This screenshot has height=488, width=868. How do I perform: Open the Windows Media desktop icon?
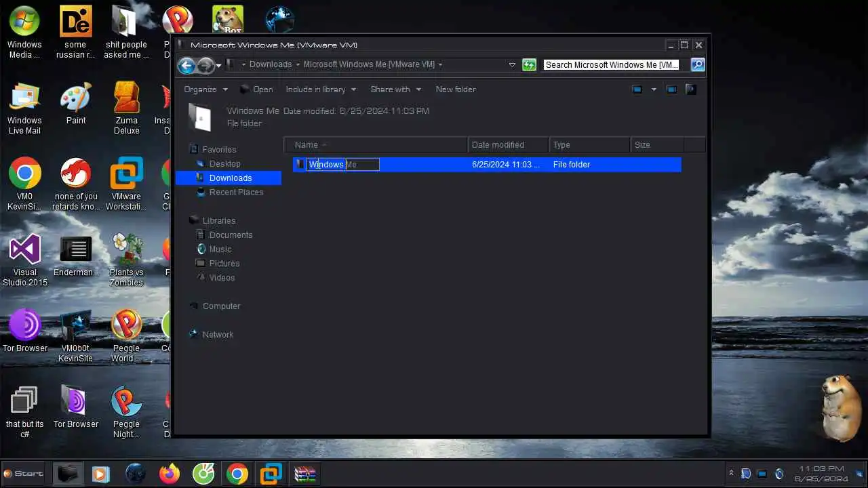coord(24,32)
